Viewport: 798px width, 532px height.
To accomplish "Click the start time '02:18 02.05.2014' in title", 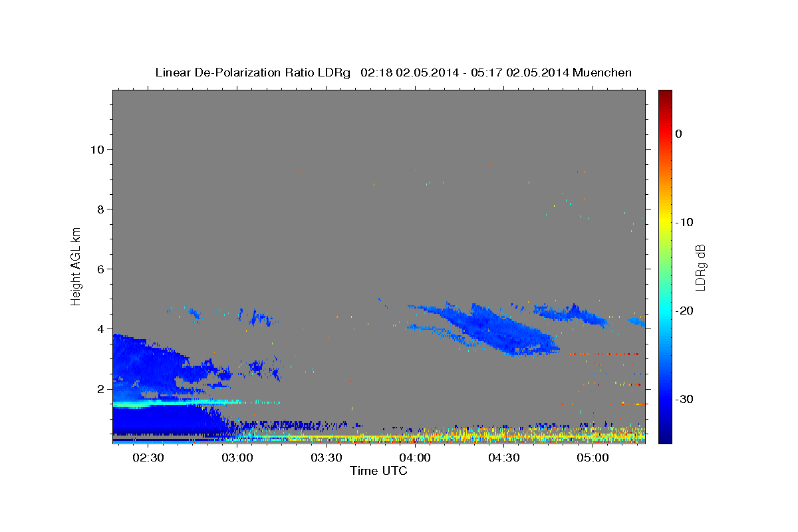I will pos(409,72).
